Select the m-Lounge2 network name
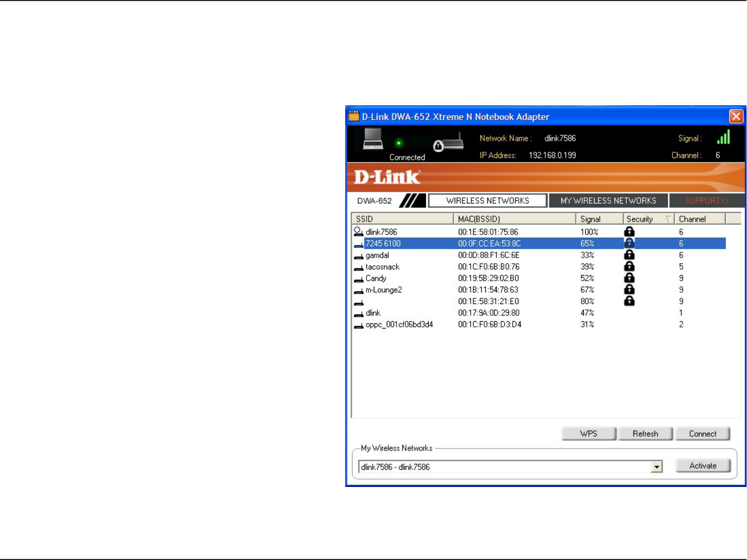The width and height of the screenshot is (747, 560). (384, 290)
